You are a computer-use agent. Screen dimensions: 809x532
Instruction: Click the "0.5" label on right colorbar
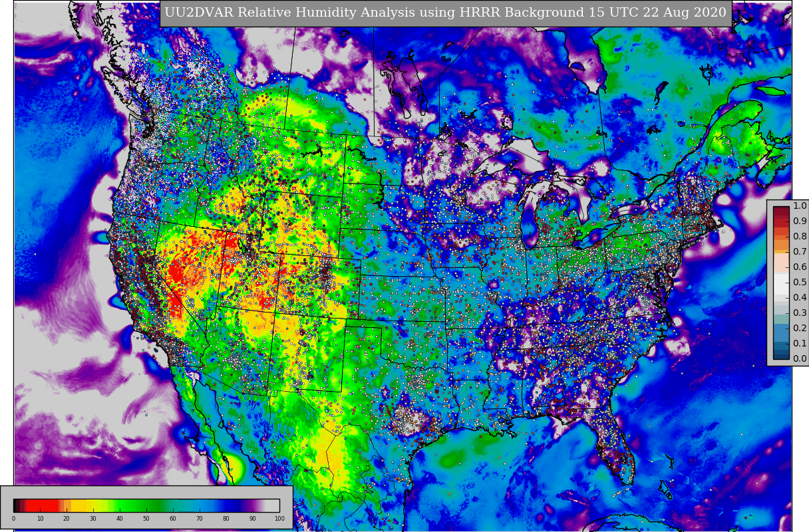800,283
